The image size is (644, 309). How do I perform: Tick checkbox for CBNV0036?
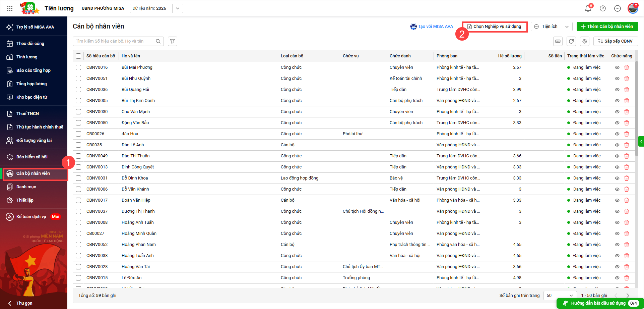78,90
